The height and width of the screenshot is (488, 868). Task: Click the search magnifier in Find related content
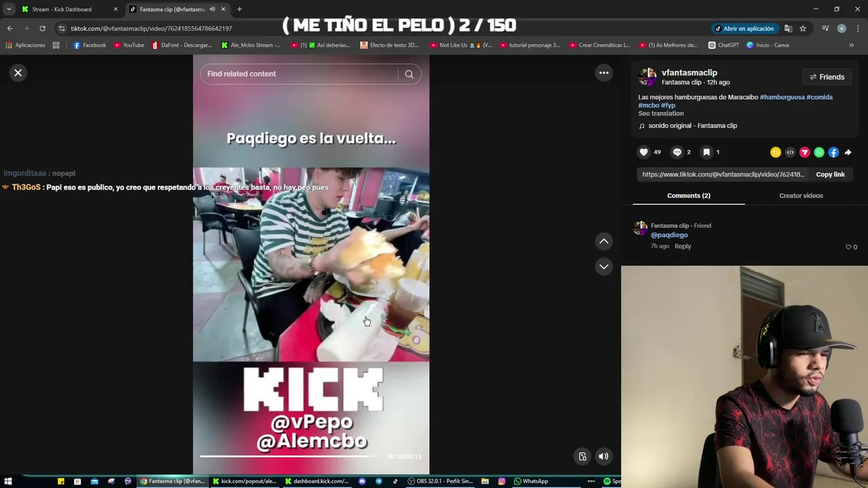pos(409,74)
